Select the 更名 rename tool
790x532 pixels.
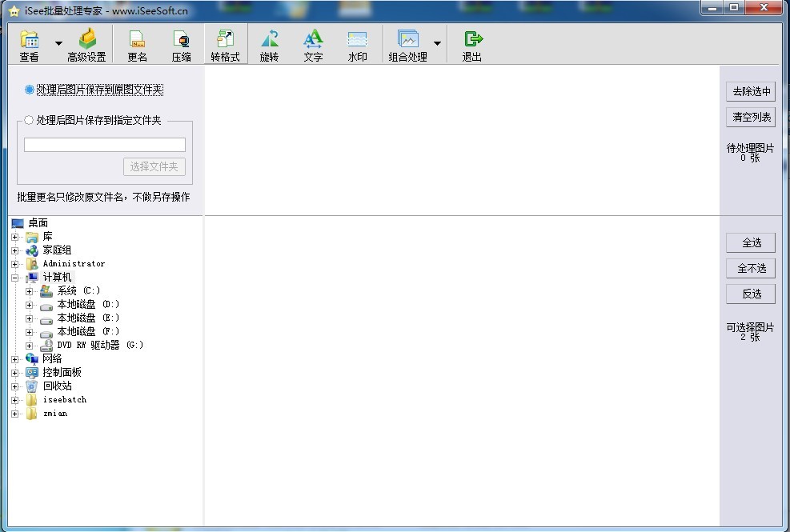coord(137,46)
